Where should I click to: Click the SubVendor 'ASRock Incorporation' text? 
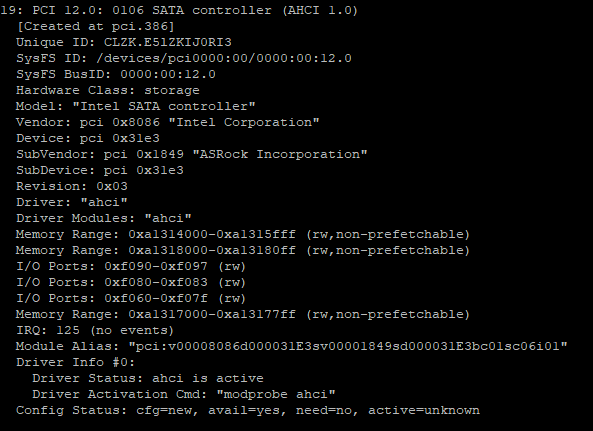point(280,154)
